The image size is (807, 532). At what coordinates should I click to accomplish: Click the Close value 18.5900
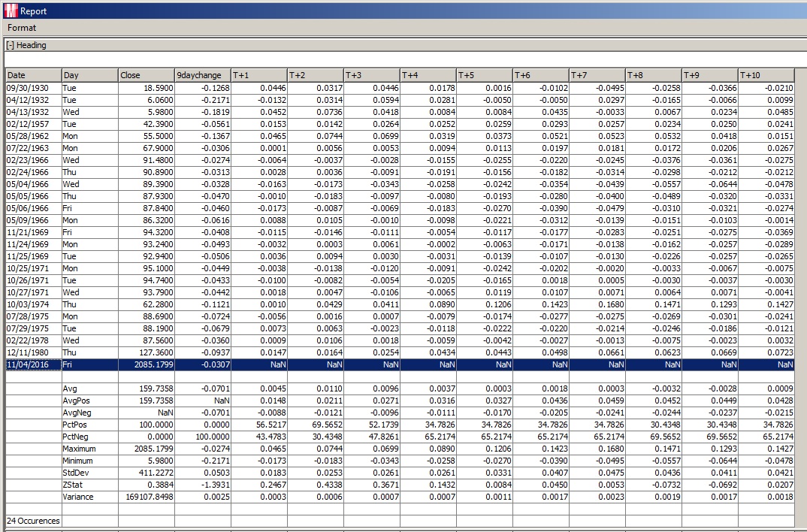147,88
